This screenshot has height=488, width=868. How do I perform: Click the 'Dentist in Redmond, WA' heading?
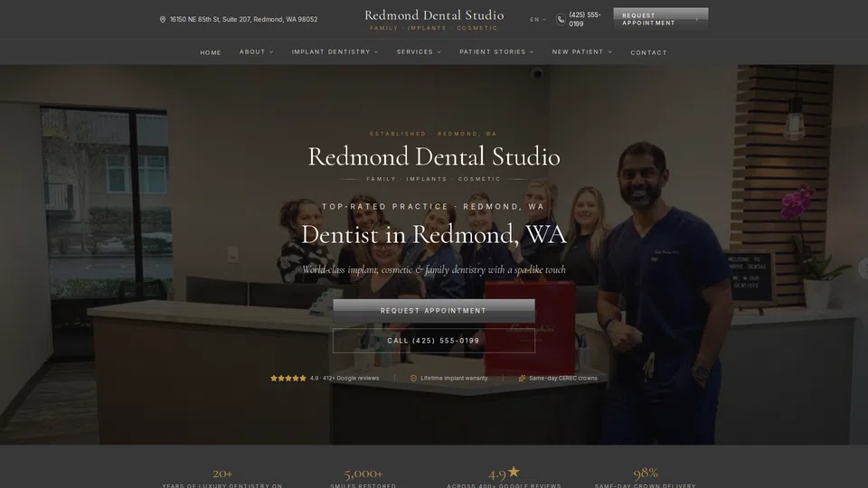(x=434, y=235)
